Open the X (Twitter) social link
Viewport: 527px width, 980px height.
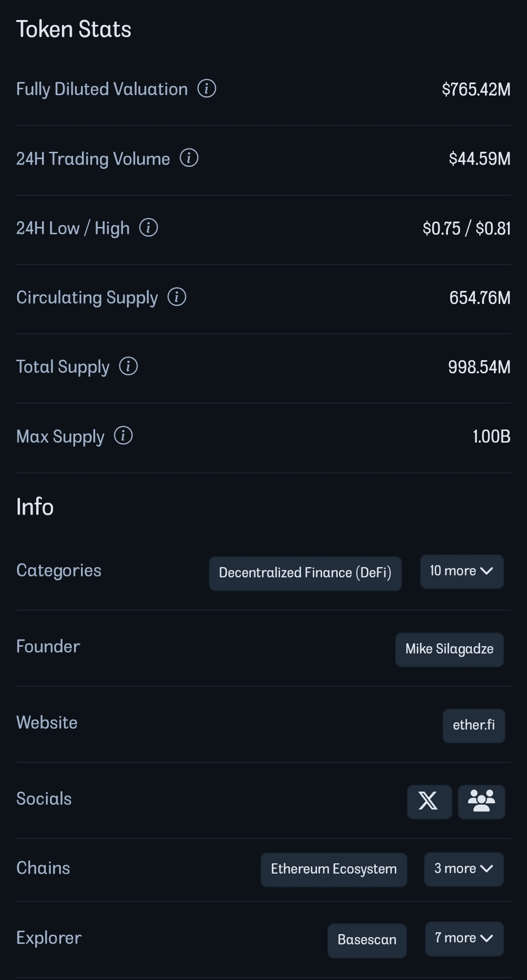[429, 801]
